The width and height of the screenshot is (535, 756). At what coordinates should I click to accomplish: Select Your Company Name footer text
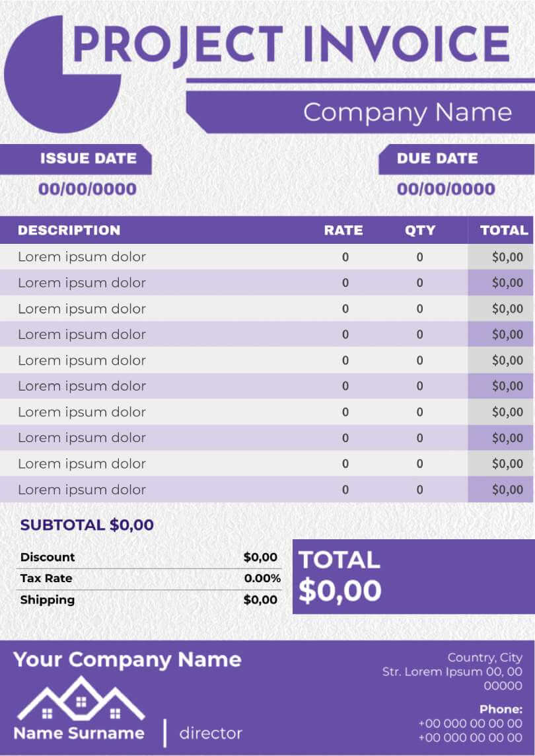[127, 660]
